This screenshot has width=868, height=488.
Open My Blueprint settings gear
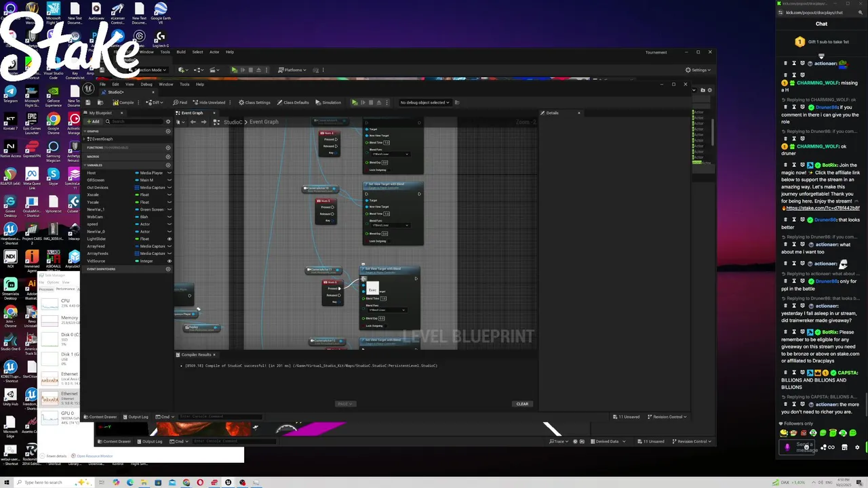coord(168,121)
